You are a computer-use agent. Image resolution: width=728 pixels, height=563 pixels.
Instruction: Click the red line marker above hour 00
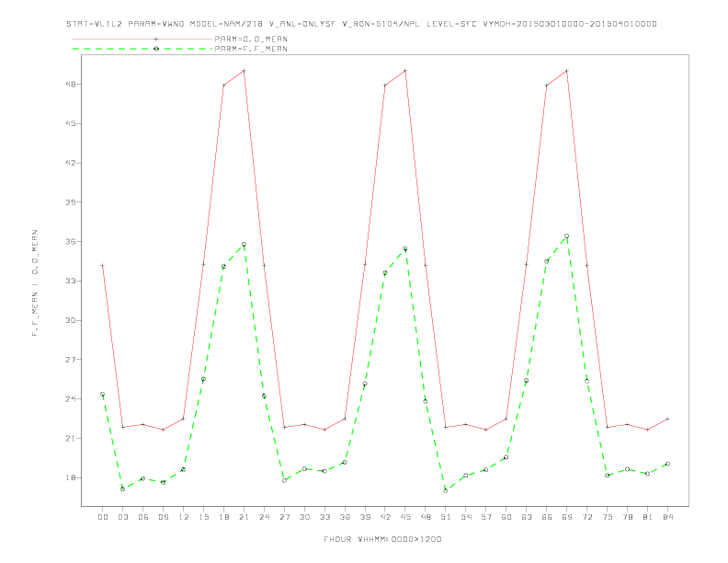(x=103, y=266)
